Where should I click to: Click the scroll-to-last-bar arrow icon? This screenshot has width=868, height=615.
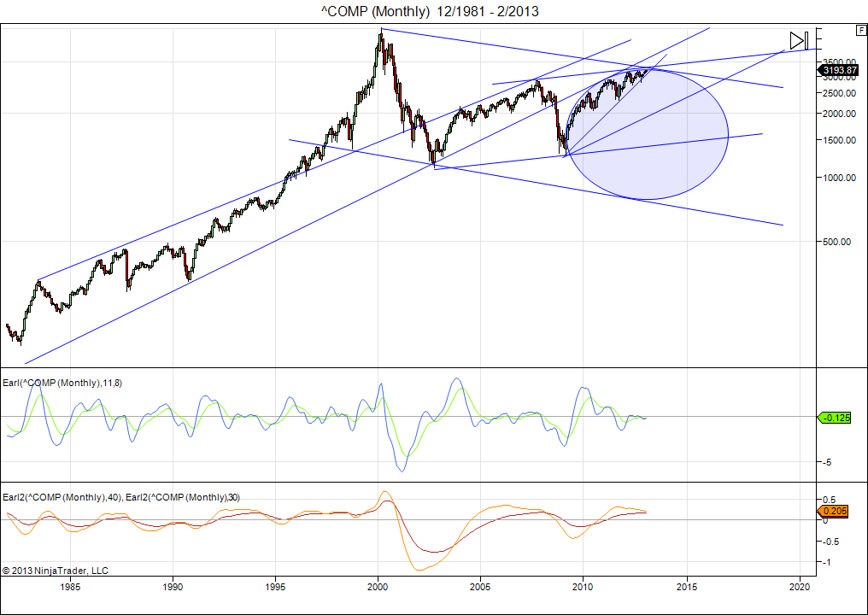[798, 40]
